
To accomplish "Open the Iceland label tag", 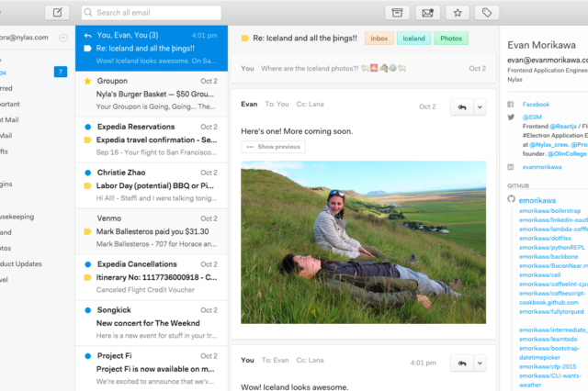I will pos(414,39).
